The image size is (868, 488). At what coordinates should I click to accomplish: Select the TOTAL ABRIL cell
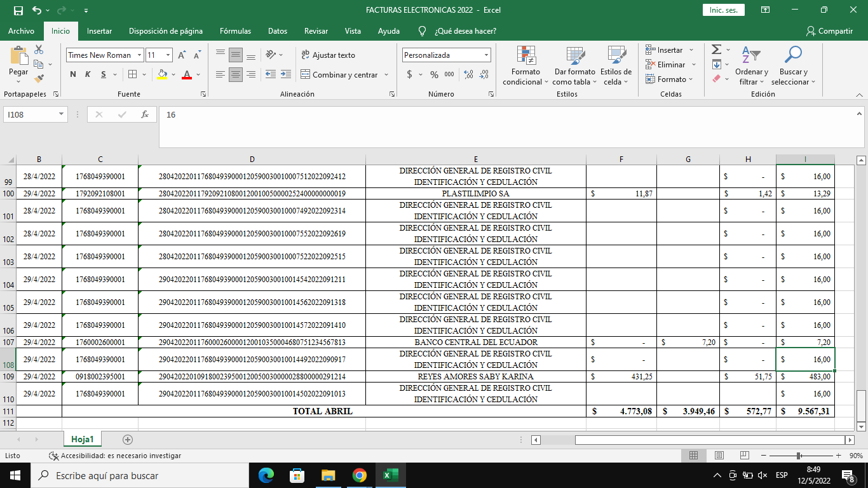[323, 411]
